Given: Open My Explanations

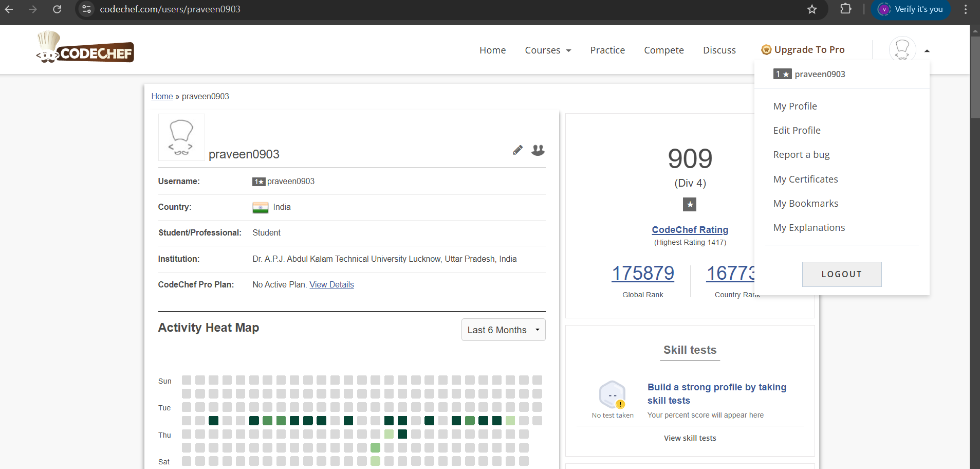Looking at the screenshot, I should (x=809, y=227).
